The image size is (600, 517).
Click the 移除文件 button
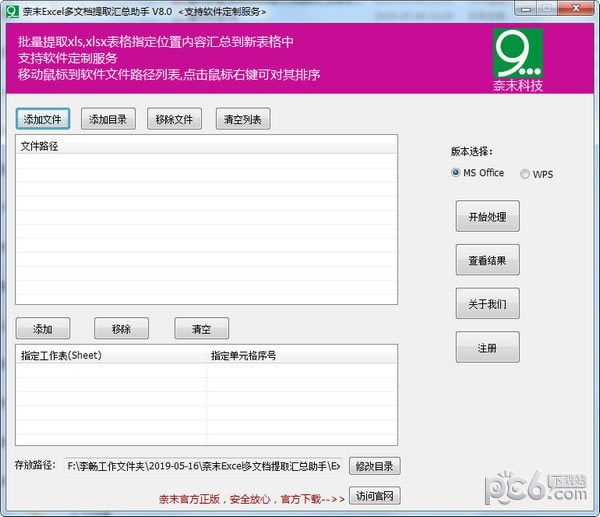pos(174,119)
